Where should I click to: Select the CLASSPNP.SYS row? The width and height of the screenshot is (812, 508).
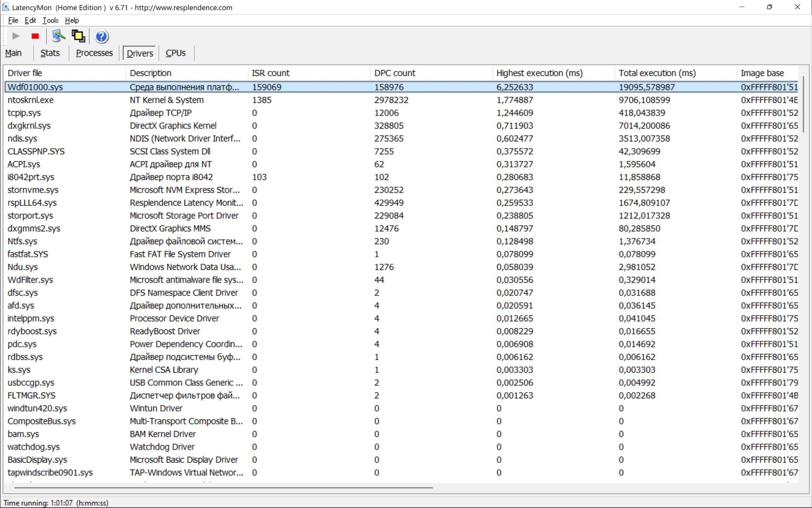401,151
